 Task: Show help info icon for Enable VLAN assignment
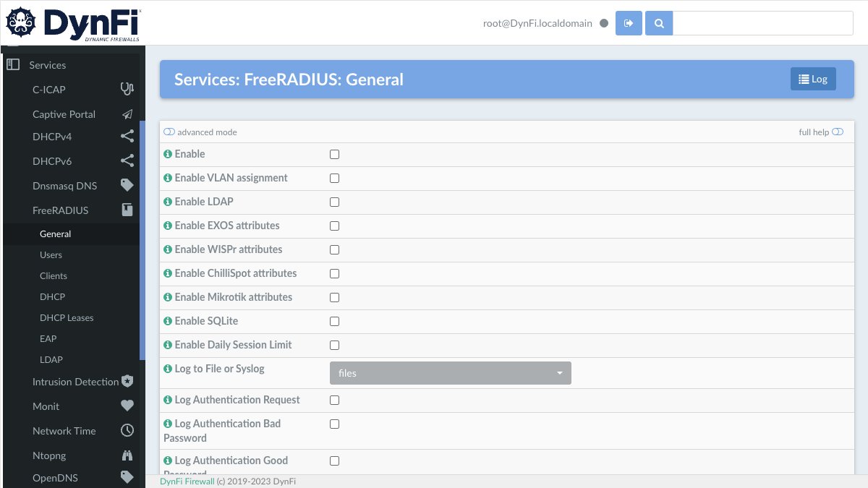point(168,178)
